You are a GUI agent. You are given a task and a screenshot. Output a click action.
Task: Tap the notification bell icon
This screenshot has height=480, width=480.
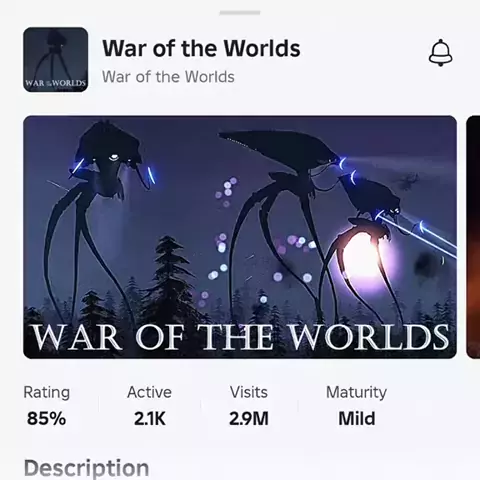click(440, 53)
